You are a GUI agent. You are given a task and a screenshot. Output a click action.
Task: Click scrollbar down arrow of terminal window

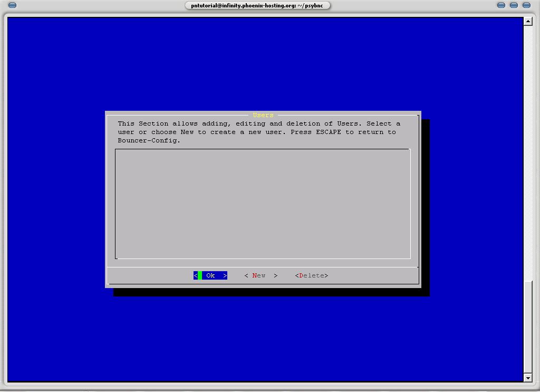528,378
